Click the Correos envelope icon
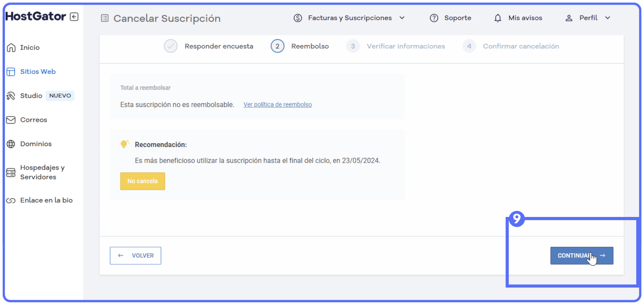 click(11, 120)
